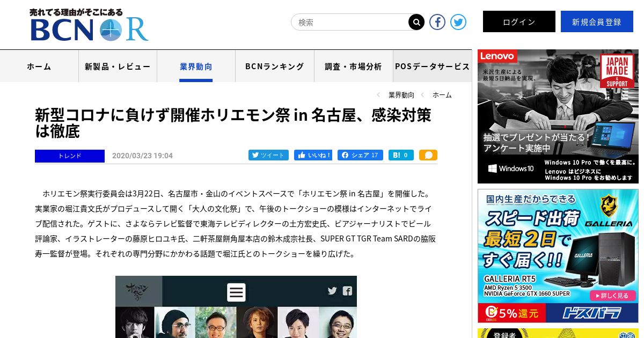Click the yellow 登録者 banner below the GALLERIA ad
The height and width of the screenshot is (338, 644).
tap(558, 333)
